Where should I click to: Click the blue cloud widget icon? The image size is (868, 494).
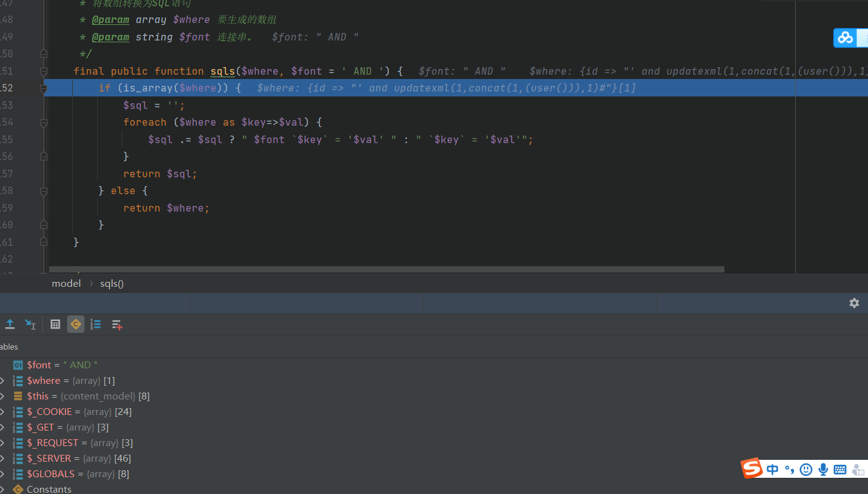pyautogui.click(x=845, y=38)
